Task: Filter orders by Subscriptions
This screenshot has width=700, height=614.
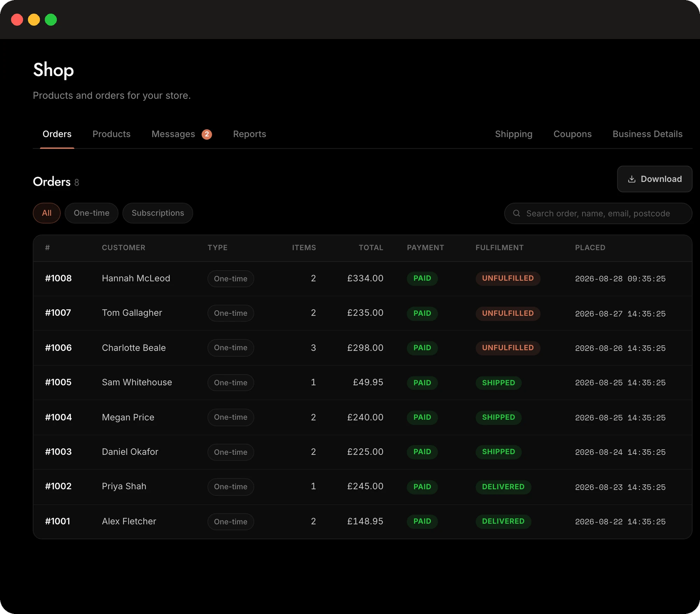Action: [157, 213]
